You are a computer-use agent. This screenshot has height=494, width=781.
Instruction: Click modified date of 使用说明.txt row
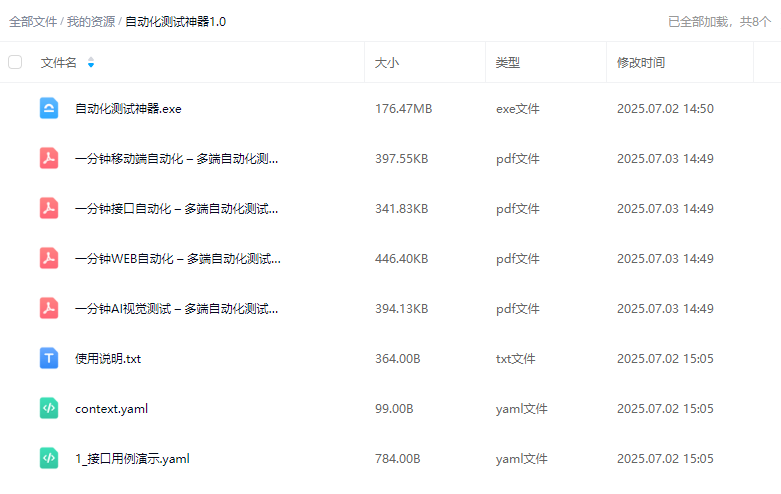click(665, 359)
